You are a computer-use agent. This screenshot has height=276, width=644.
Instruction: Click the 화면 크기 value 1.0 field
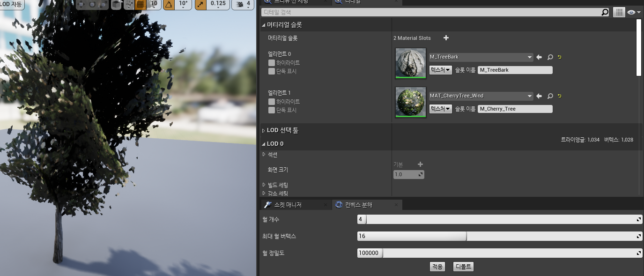pos(408,174)
